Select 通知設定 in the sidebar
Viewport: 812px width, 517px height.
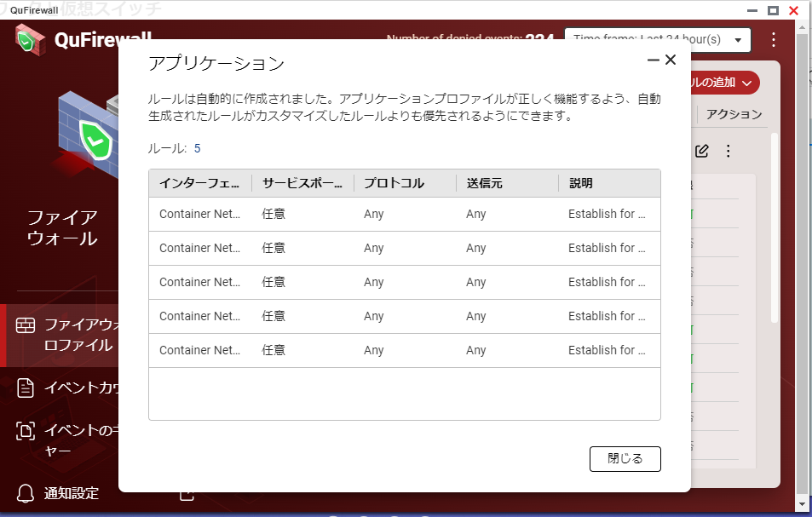click(71, 493)
